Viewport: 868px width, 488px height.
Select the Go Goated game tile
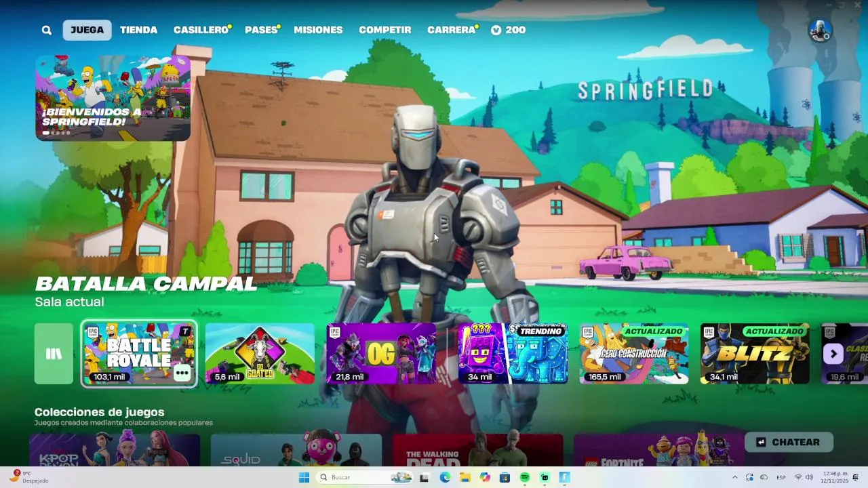click(260, 354)
